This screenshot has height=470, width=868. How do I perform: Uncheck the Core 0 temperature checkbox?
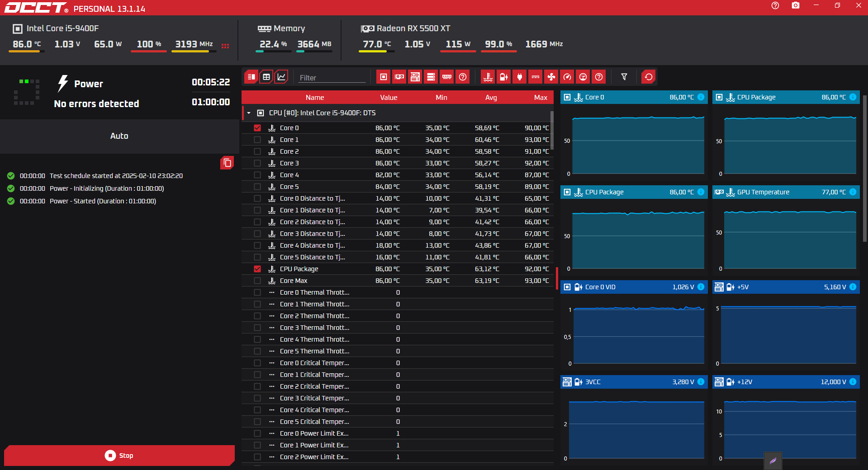(257, 128)
